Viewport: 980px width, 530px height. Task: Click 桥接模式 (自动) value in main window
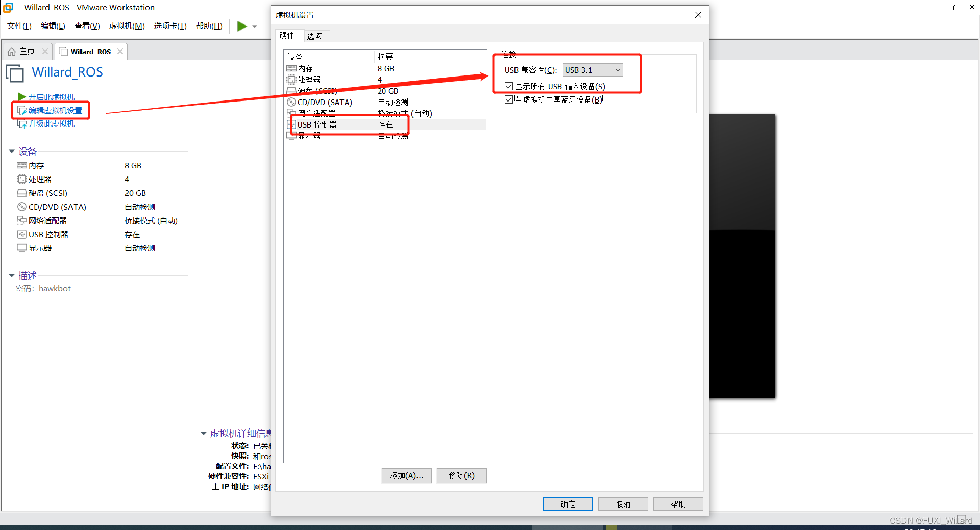click(151, 221)
